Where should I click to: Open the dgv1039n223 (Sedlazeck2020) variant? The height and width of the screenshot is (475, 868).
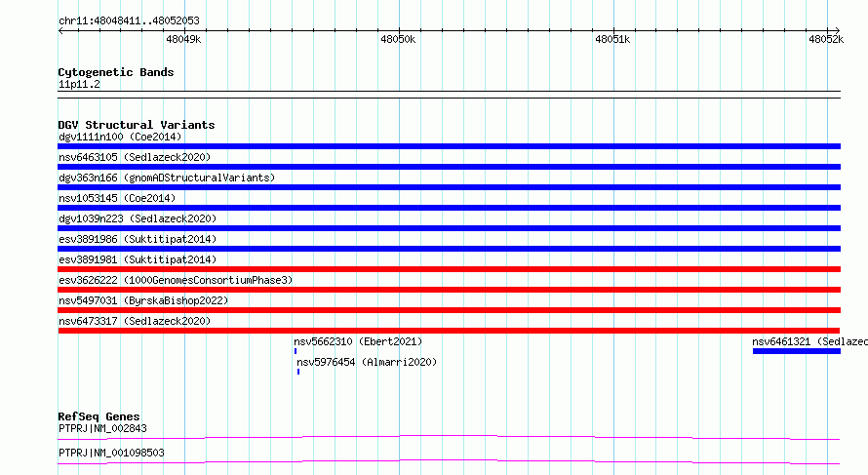click(x=138, y=218)
